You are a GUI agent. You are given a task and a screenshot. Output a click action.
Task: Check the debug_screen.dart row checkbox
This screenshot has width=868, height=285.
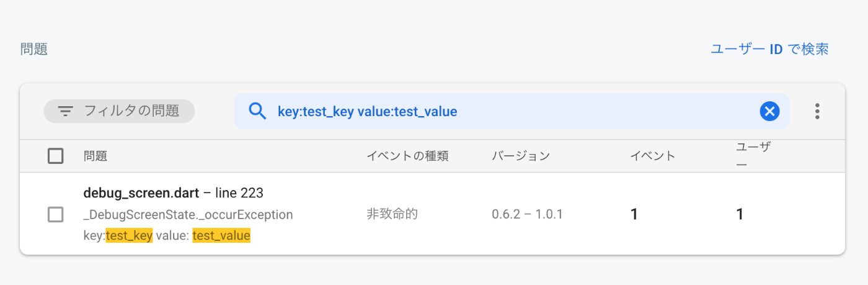[x=56, y=215]
